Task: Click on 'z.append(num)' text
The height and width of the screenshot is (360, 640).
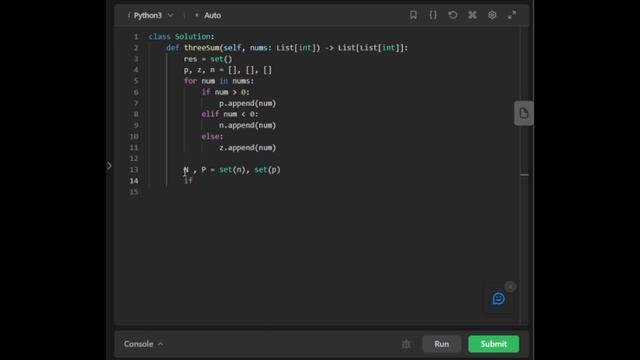Action: click(247, 147)
